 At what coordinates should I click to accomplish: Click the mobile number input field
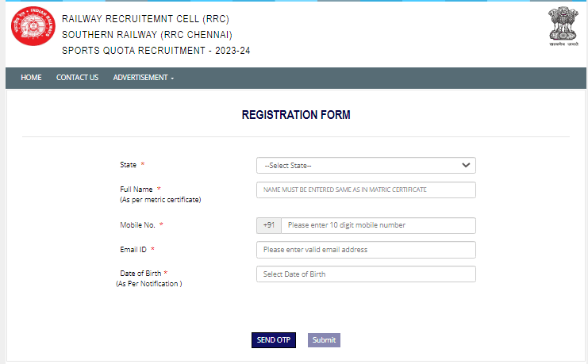(379, 225)
